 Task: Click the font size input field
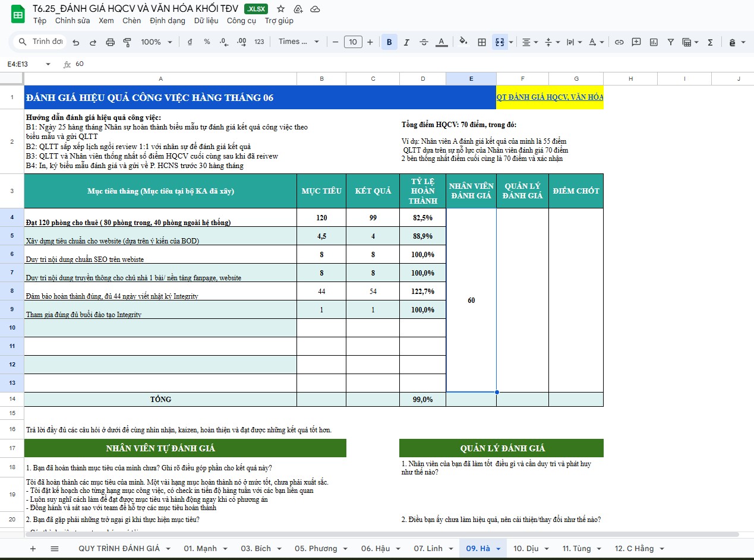[x=353, y=42]
